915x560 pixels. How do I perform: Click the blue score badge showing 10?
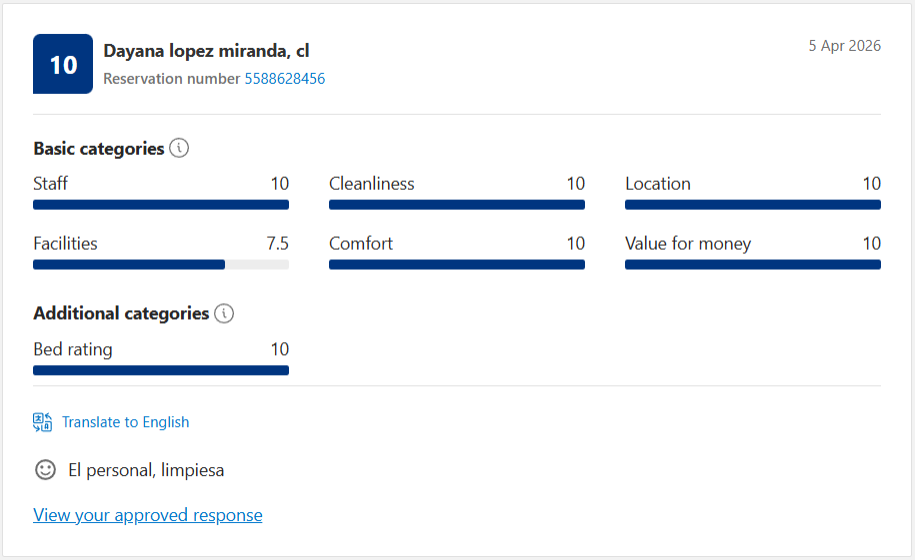click(63, 64)
